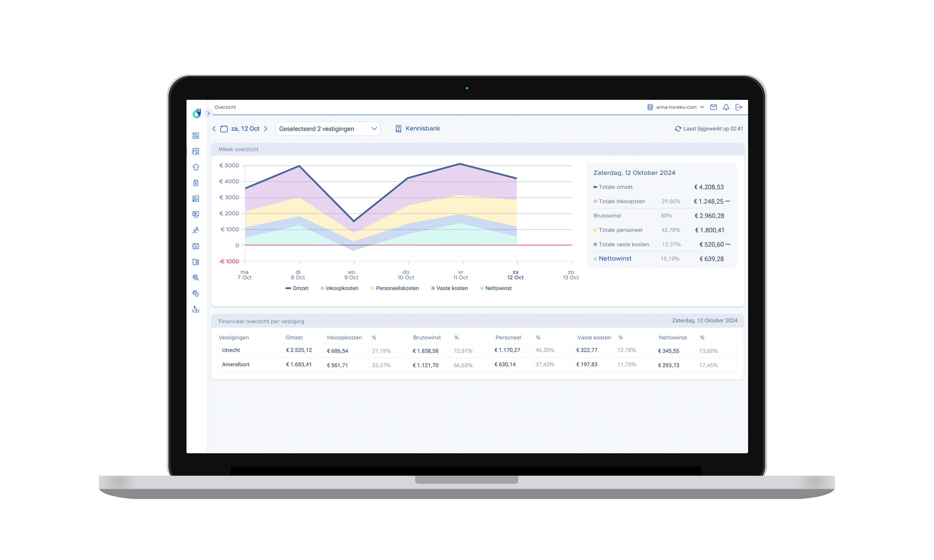
Task: Click the download/export icon in sidebar
Action: pyautogui.click(x=196, y=308)
